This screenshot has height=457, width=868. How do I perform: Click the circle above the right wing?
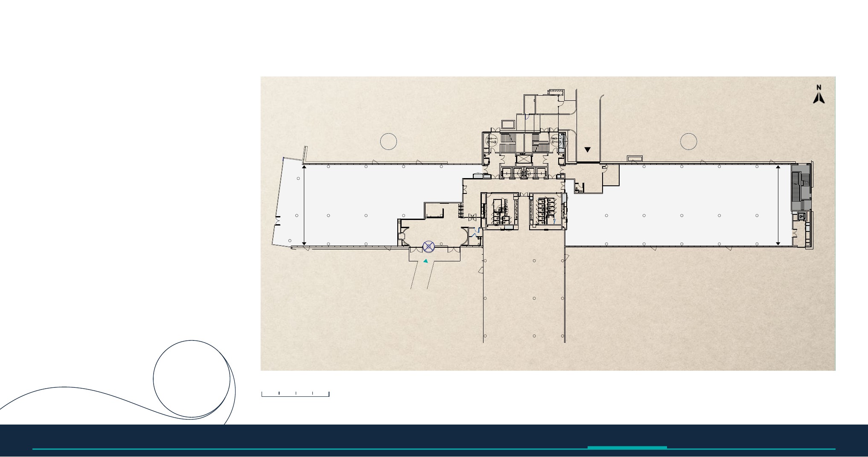click(x=688, y=141)
